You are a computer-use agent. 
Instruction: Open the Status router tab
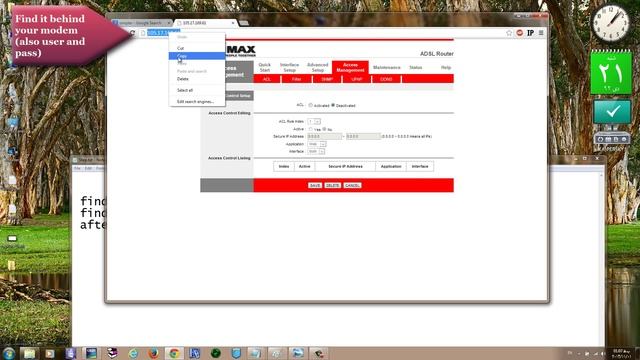point(416,67)
